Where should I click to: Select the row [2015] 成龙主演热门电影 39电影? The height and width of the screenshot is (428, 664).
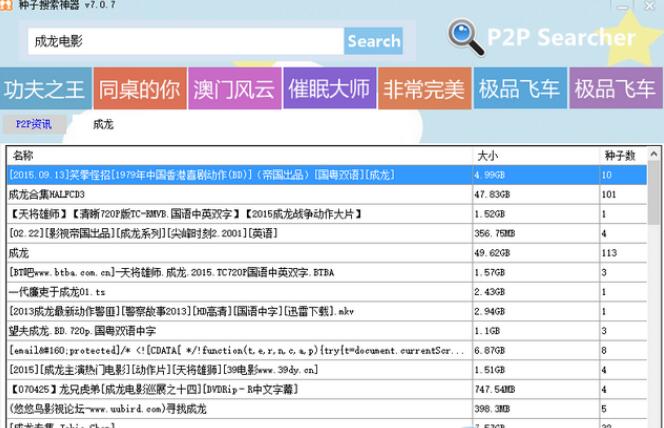(x=327, y=370)
